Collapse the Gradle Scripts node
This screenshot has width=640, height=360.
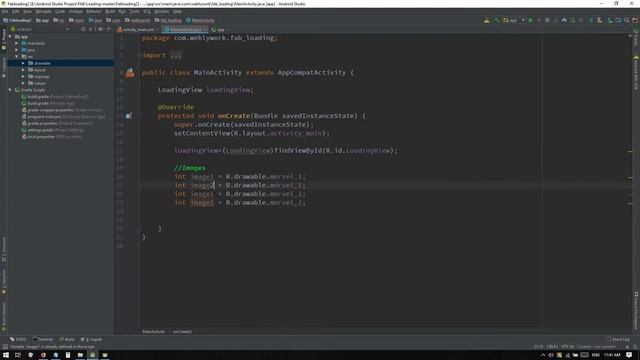(10, 90)
